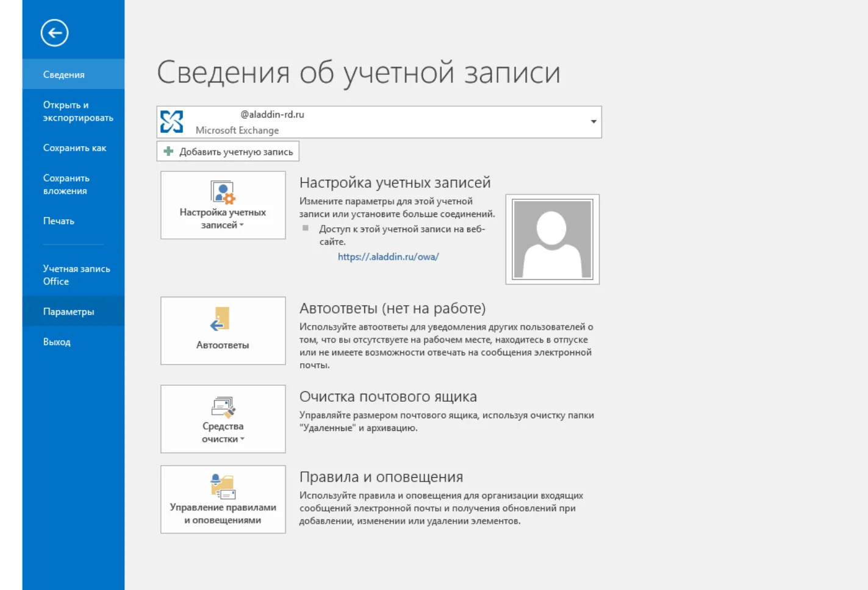Click Управление правилами и оповещениями button

[223, 500]
